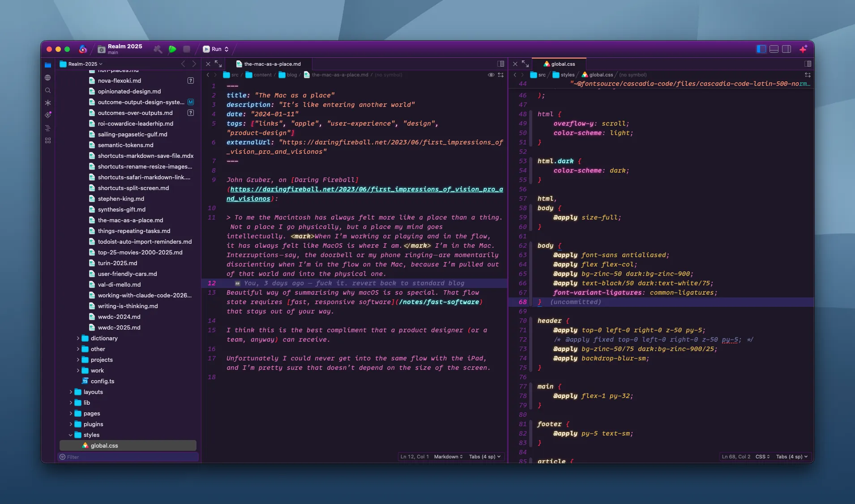Go forward in sidebar navigation history
Image resolution: width=855 pixels, height=504 pixels.
click(x=194, y=64)
